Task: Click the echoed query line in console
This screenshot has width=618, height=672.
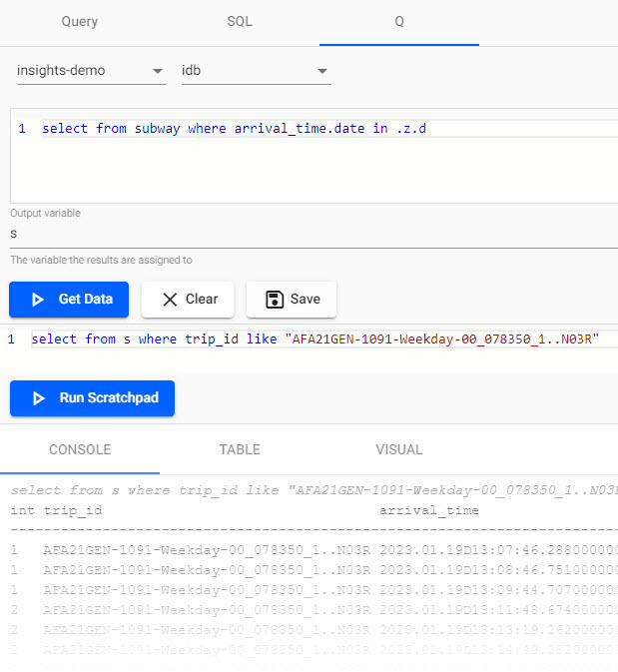Action: click(314, 490)
